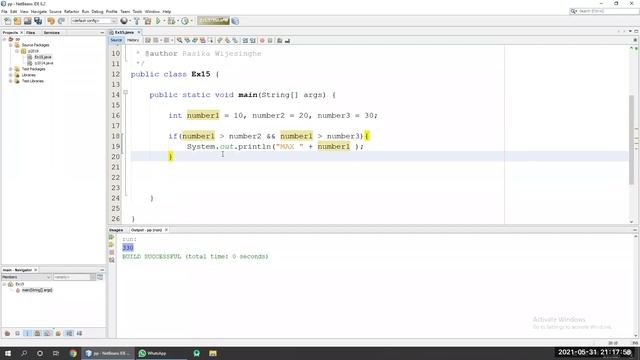Run the project with green play icon

point(158,21)
